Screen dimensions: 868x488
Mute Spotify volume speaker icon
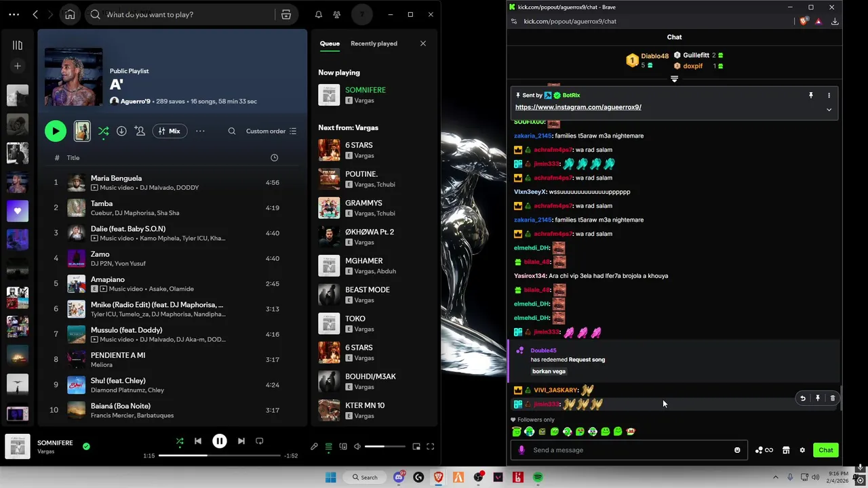pos(357,447)
